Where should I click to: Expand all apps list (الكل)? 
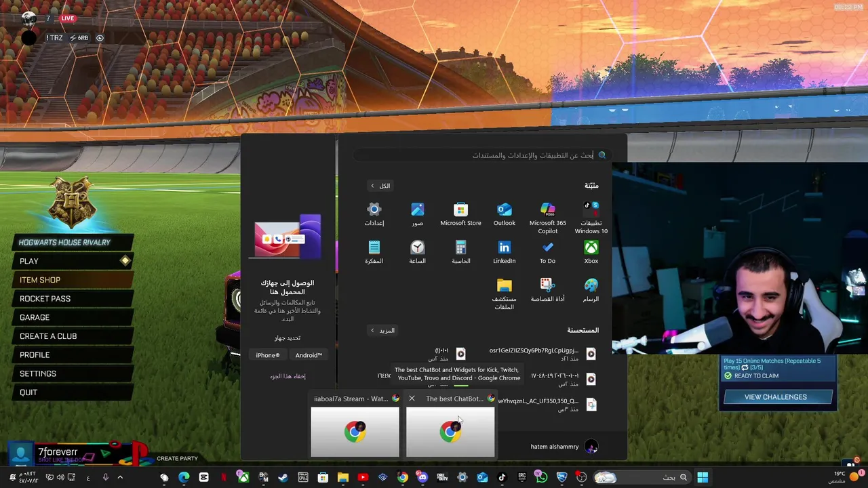tap(380, 186)
